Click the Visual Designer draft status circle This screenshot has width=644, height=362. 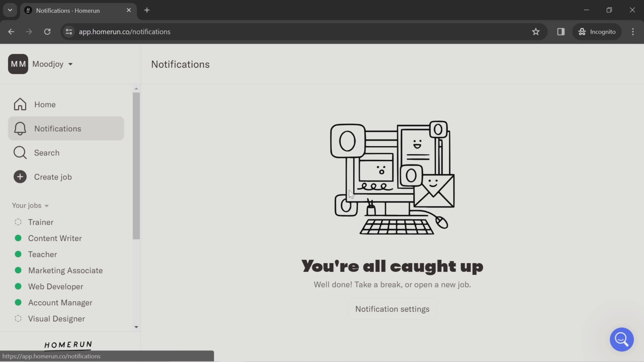pos(18,319)
